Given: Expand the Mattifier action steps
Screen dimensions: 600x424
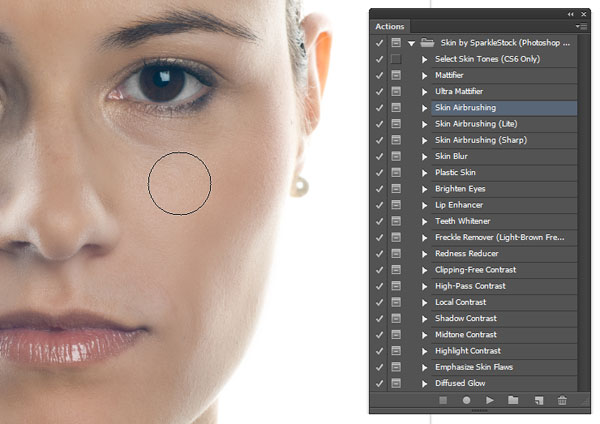Looking at the screenshot, I should pos(424,75).
